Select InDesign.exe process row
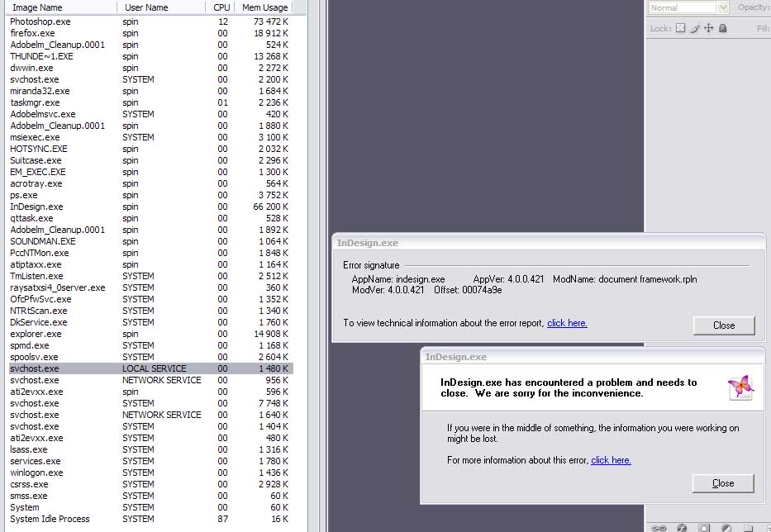This screenshot has height=532, width=771. [x=151, y=207]
